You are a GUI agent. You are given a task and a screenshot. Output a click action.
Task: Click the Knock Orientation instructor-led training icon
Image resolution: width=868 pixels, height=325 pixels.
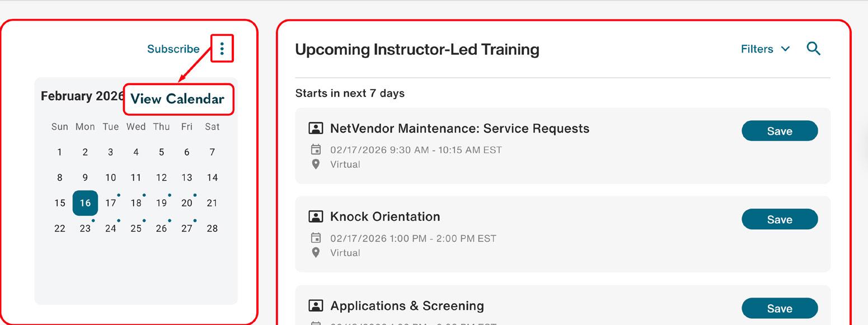click(316, 216)
